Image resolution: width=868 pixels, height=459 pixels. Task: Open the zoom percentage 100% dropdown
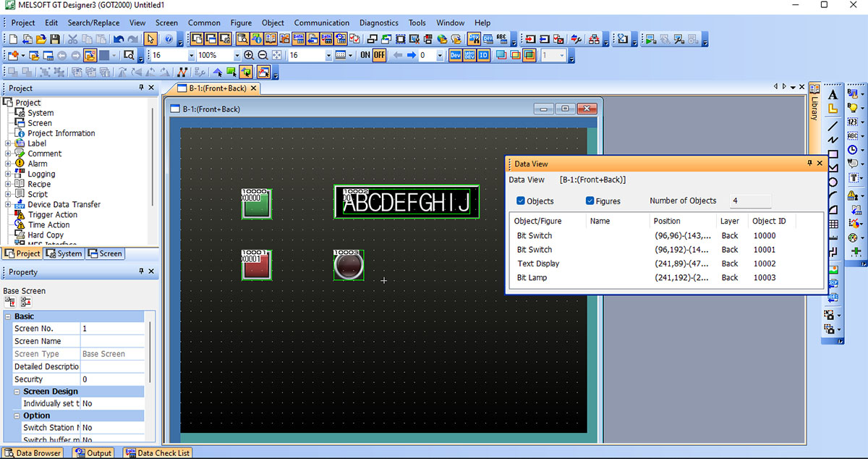237,55
